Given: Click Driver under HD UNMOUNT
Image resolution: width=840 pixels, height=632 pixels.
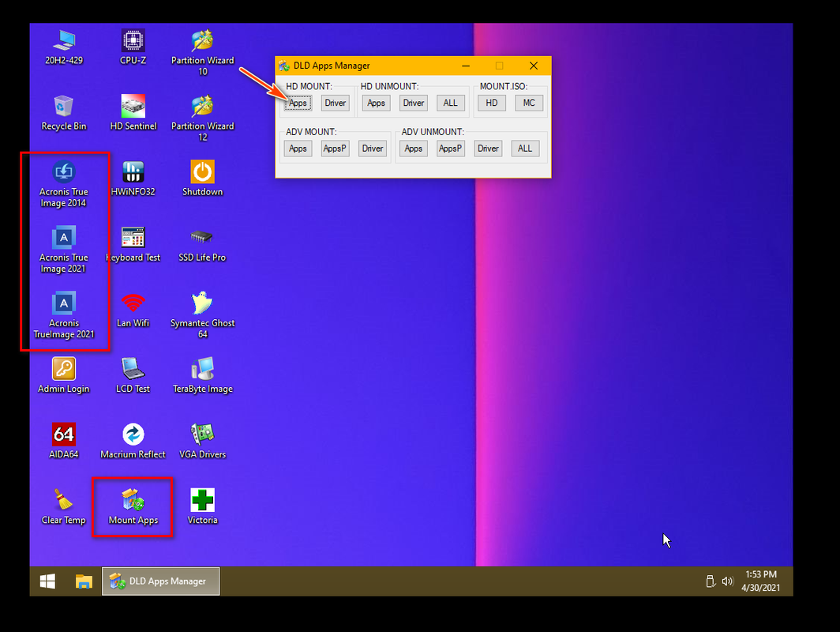Looking at the screenshot, I should pyautogui.click(x=414, y=103).
